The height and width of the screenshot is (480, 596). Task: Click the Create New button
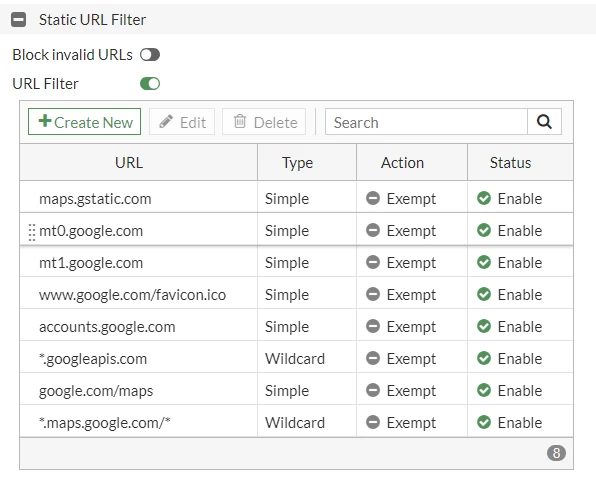tap(84, 122)
